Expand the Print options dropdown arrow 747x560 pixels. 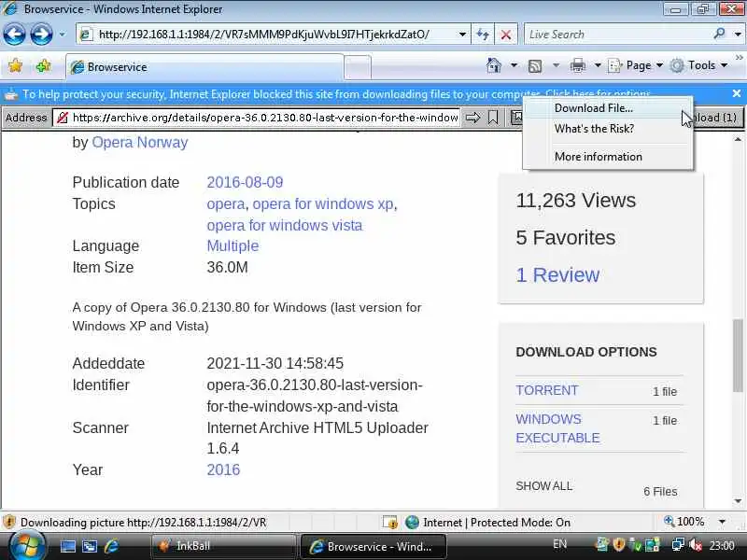(598, 65)
